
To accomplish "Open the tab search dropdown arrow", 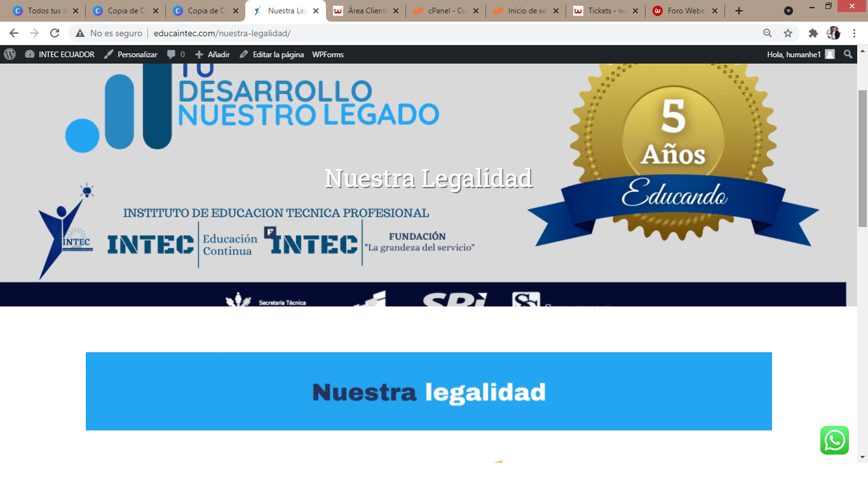I will tap(789, 11).
